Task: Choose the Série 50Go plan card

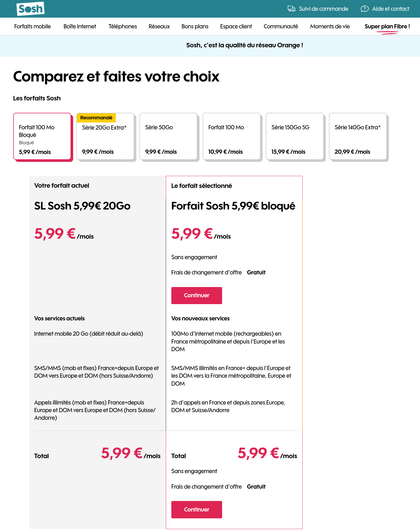Action: [x=168, y=136]
